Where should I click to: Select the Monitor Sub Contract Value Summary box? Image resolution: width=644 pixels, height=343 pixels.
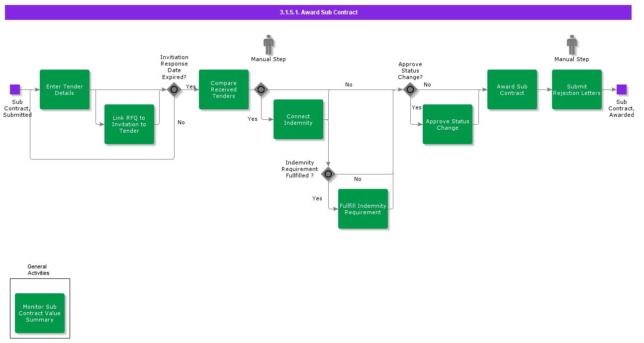tap(40, 313)
